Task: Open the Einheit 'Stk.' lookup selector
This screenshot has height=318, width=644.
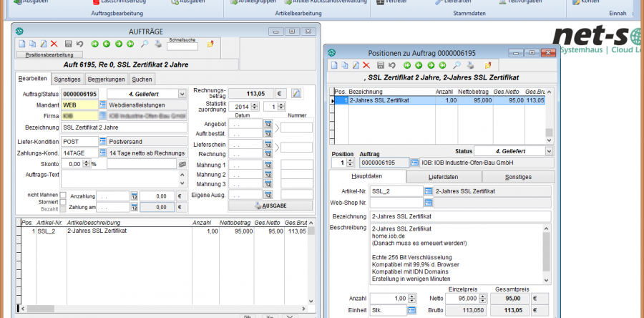Action: [411, 310]
